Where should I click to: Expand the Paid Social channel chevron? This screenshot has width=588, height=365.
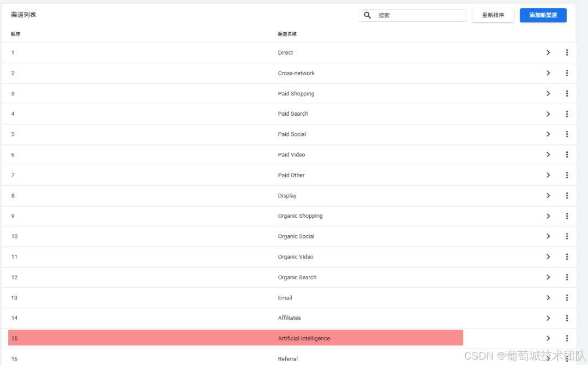[x=548, y=134]
